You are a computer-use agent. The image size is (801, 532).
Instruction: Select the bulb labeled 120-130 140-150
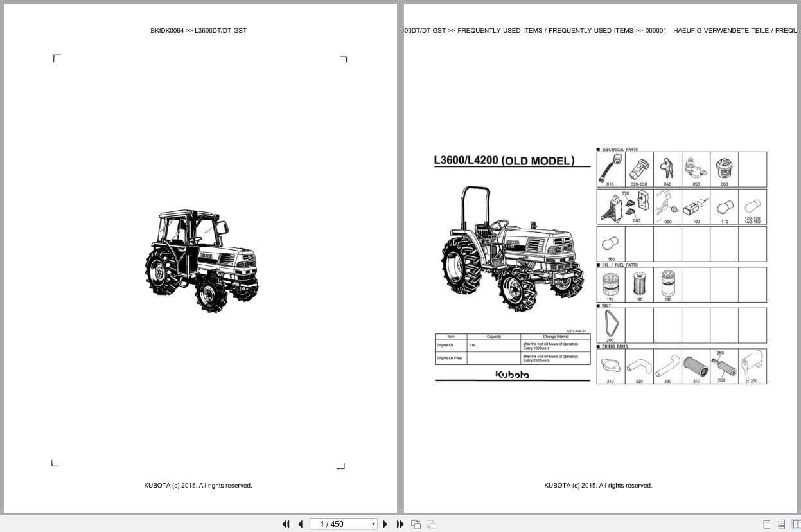[x=752, y=207]
